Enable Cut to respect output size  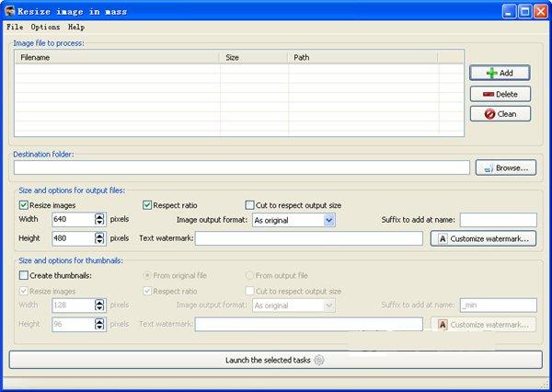point(250,205)
